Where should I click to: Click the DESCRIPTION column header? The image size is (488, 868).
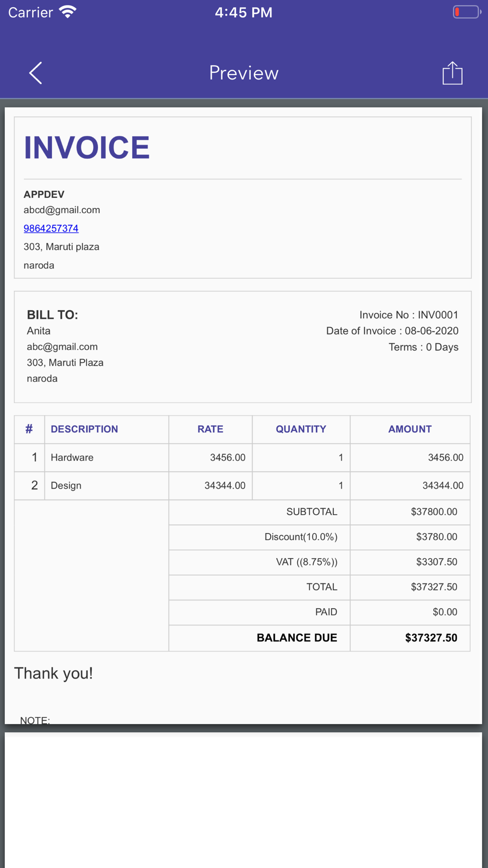pos(84,429)
